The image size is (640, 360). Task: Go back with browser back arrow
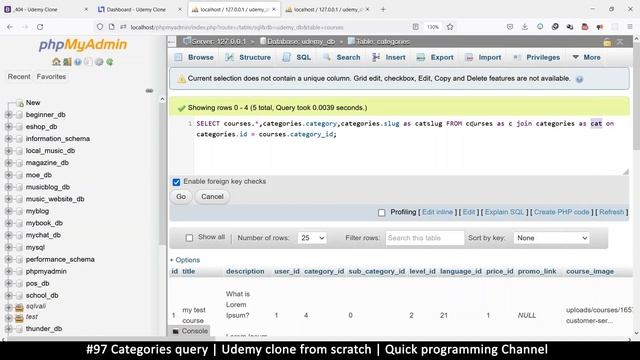10,27
